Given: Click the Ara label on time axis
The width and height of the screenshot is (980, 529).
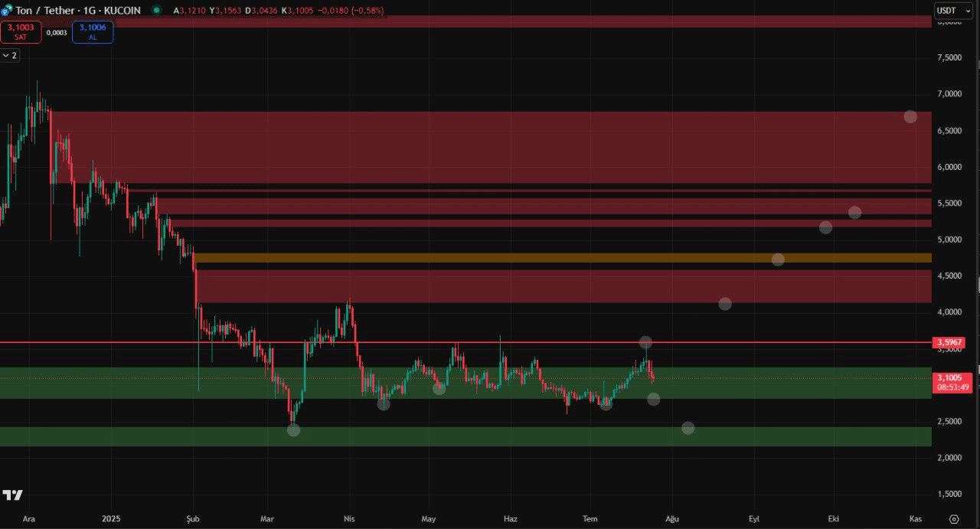Looking at the screenshot, I should coord(29,519).
